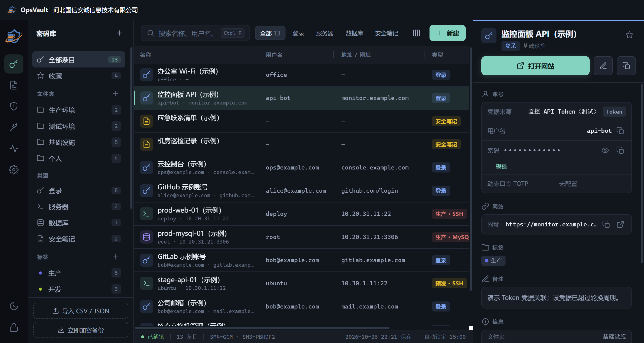
Task: Switch to the 登录 filter tab
Action: 298,33
